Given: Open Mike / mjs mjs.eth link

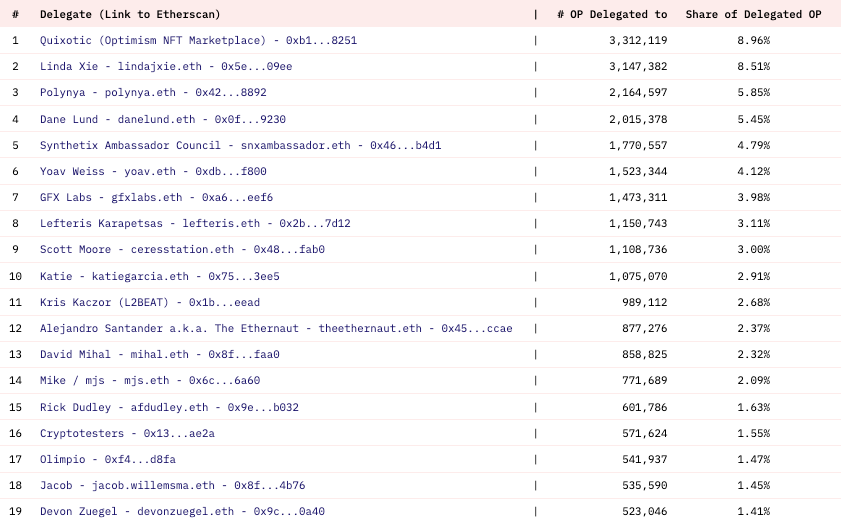Looking at the screenshot, I should 150,380.
